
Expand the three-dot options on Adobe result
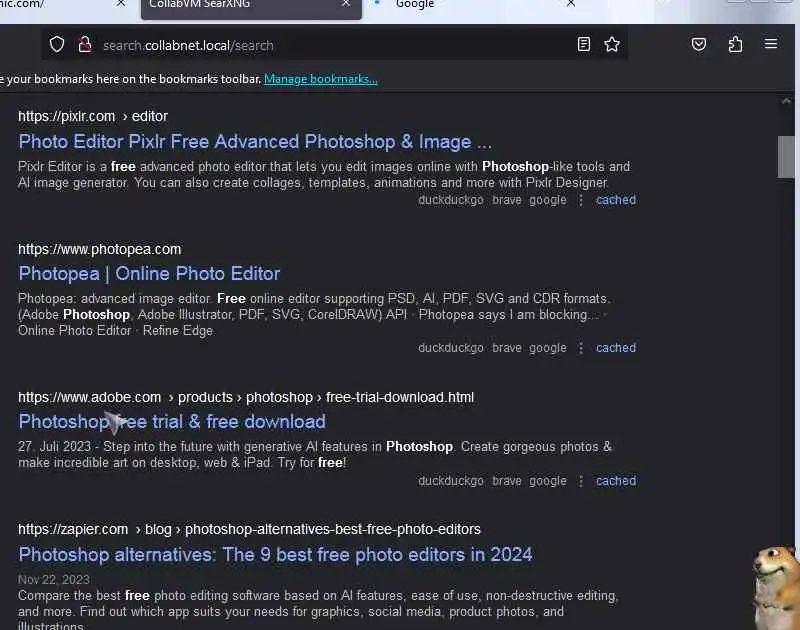pyautogui.click(x=581, y=481)
